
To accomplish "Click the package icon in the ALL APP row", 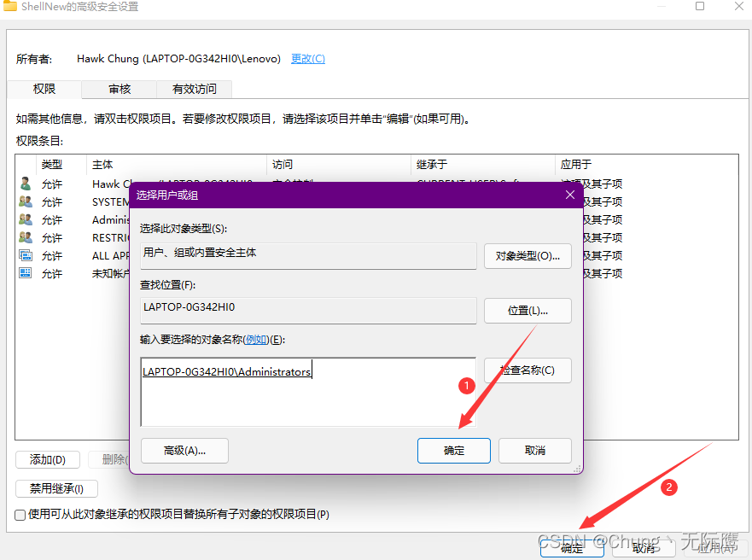I will click(x=26, y=255).
